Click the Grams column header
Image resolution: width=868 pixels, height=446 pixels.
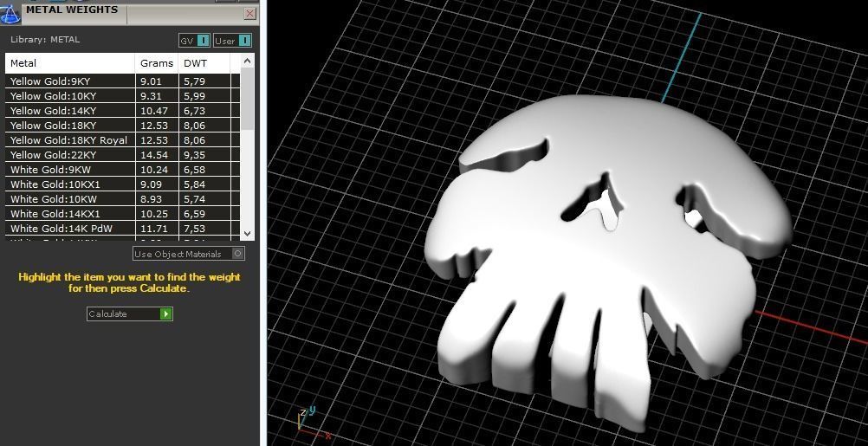157,63
